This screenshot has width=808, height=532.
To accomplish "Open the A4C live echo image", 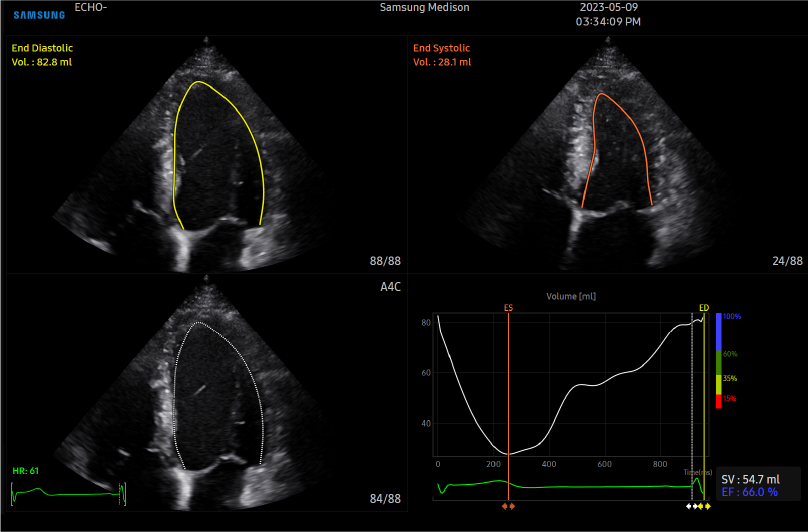I will coord(206,393).
